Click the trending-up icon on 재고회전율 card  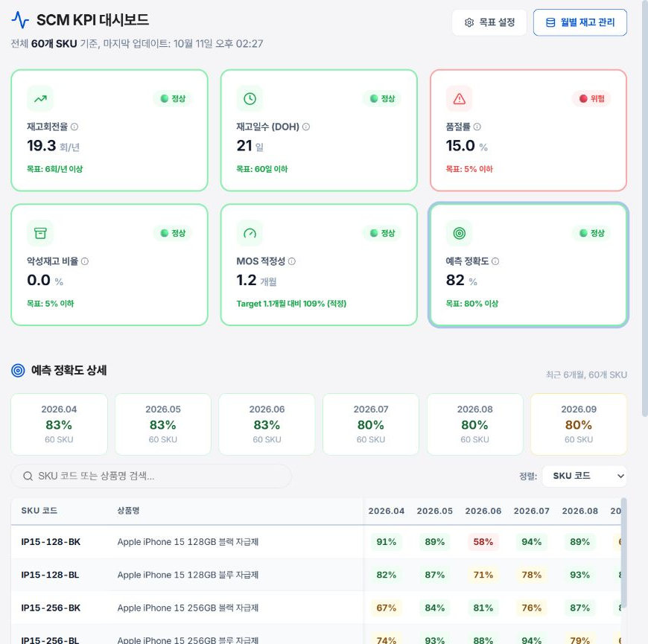point(40,99)
